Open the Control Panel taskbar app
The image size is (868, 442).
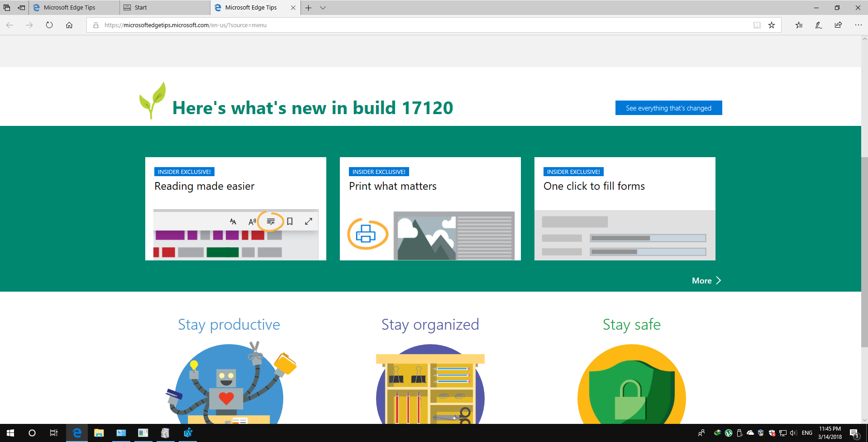[x=121, y=433]
